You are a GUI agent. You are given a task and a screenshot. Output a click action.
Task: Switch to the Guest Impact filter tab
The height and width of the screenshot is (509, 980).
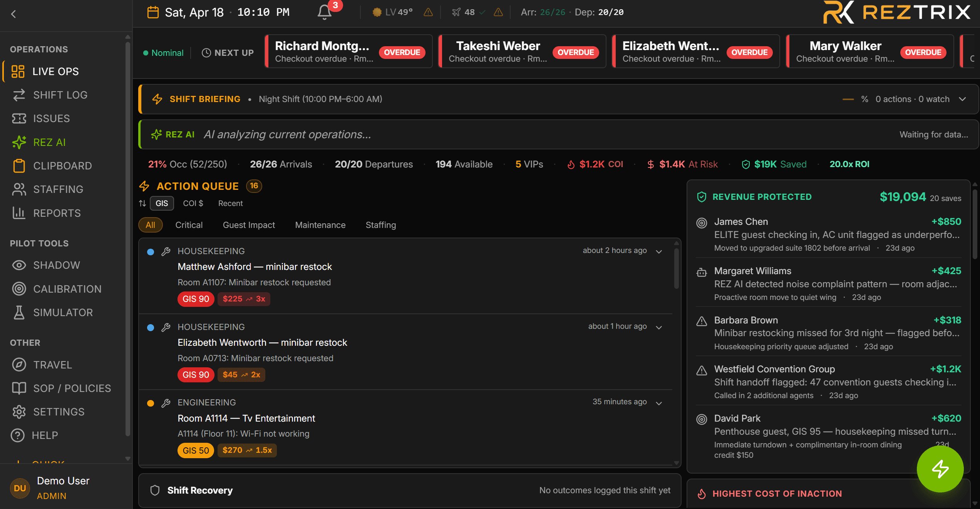[x=249, y=225]
